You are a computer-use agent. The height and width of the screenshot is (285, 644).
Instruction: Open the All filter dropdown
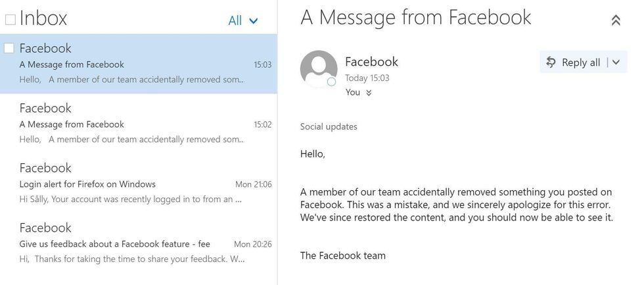[243, 20]
